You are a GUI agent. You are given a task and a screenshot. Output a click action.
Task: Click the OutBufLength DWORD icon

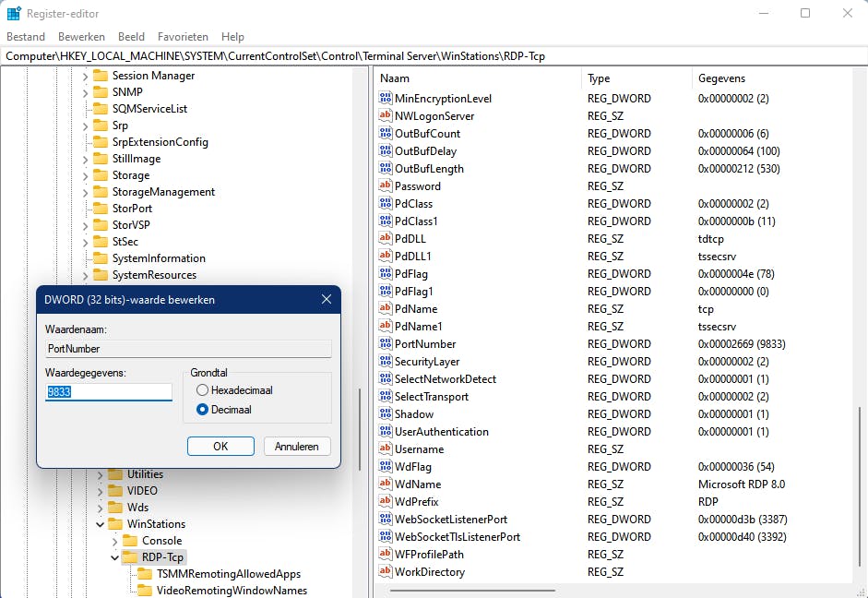click(386, 168)
